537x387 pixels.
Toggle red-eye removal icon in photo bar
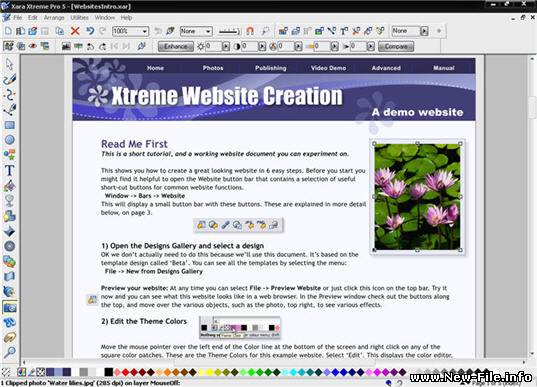click(x=33, y=46)
